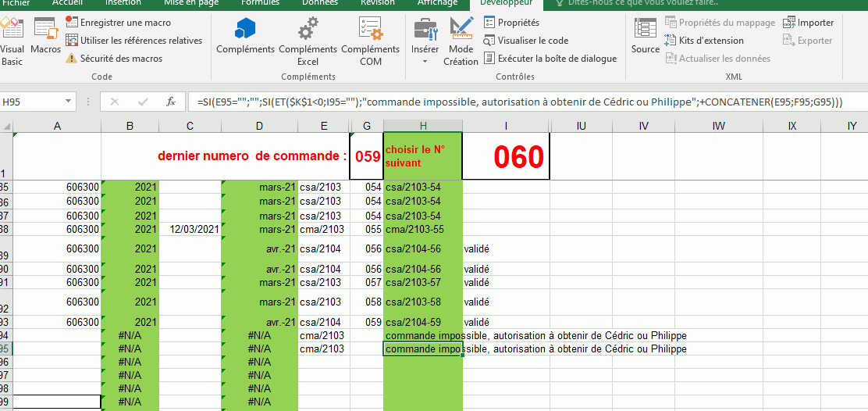The height and width of the screenshot is (411, 868).
Task: Select column IW header
Action: pyautogui.click(x=719, y=127)
